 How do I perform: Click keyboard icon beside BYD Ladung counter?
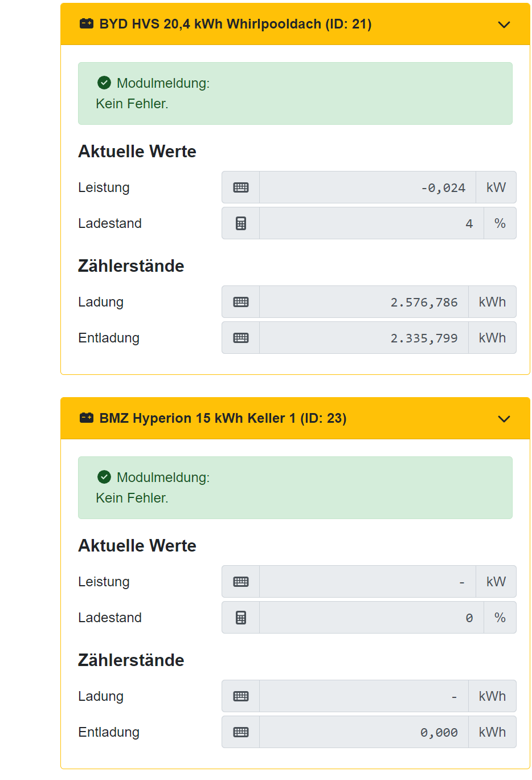coord(241,302)
